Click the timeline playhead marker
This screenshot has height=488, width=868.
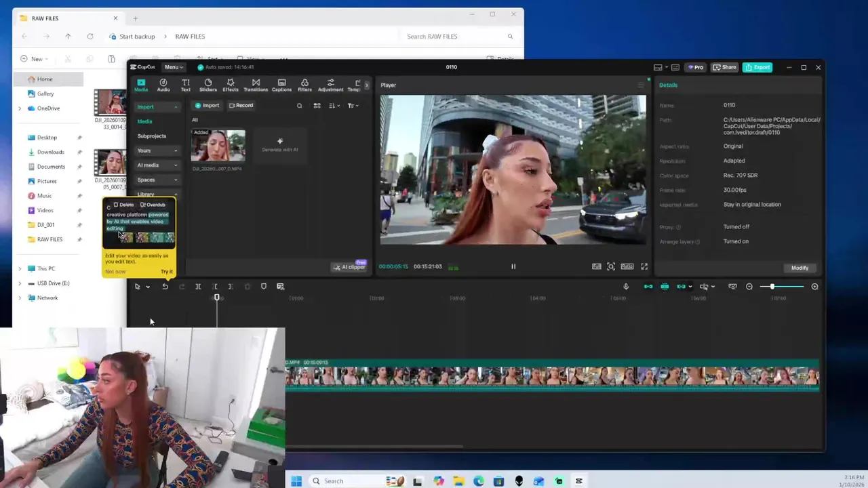click(x=217, y=298)
